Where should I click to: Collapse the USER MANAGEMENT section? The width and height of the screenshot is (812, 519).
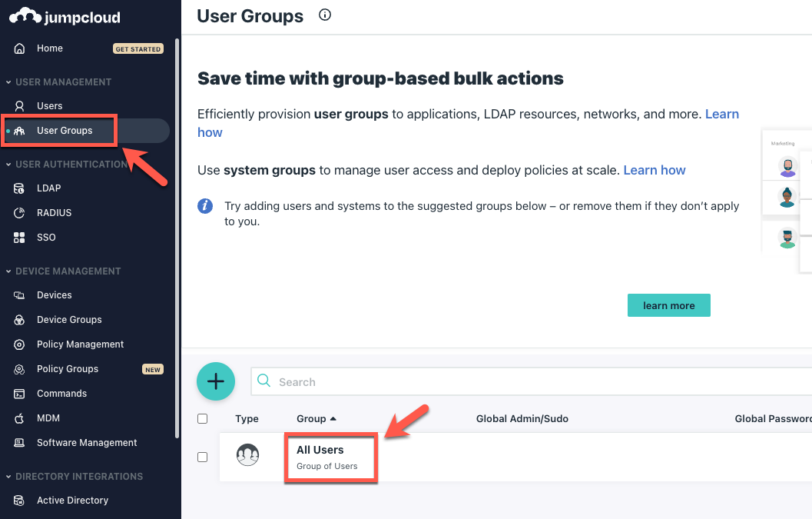pyautogui.click(x=8, y=82)
